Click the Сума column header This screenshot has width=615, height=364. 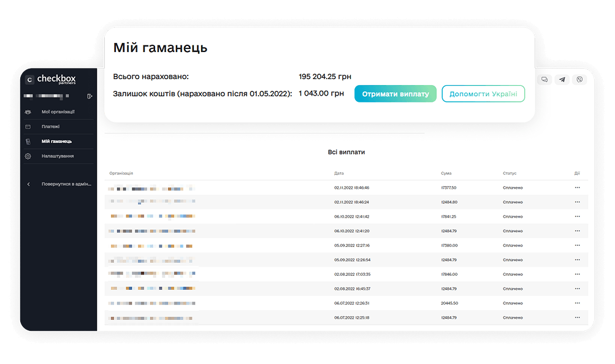coord(446,173)
